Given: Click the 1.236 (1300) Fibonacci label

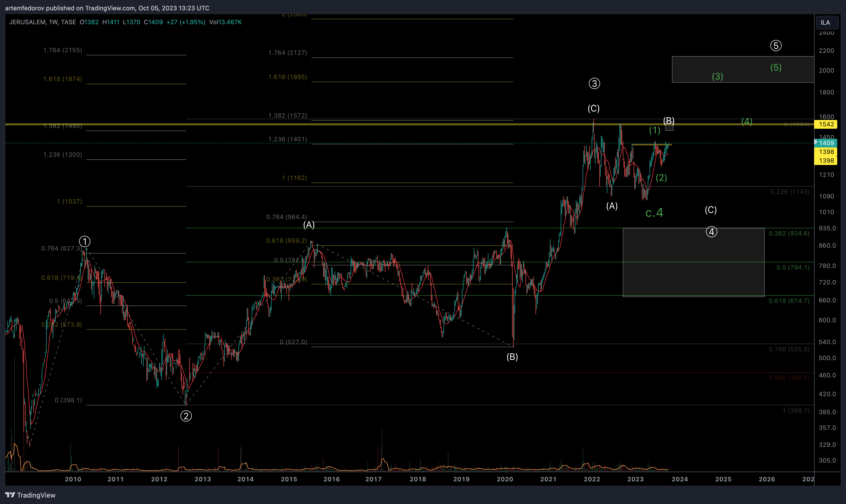Looking at the screenshot, I should (63, 154).
